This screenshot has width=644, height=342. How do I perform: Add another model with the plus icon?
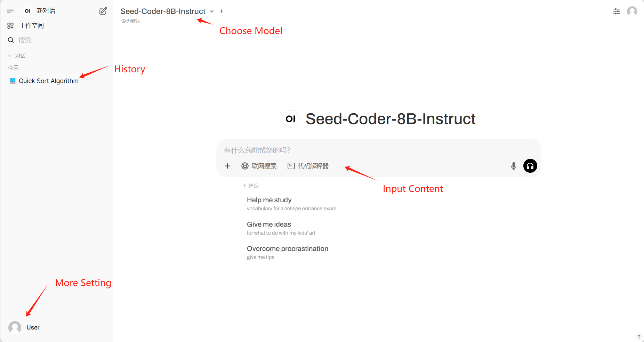(221, 11)
